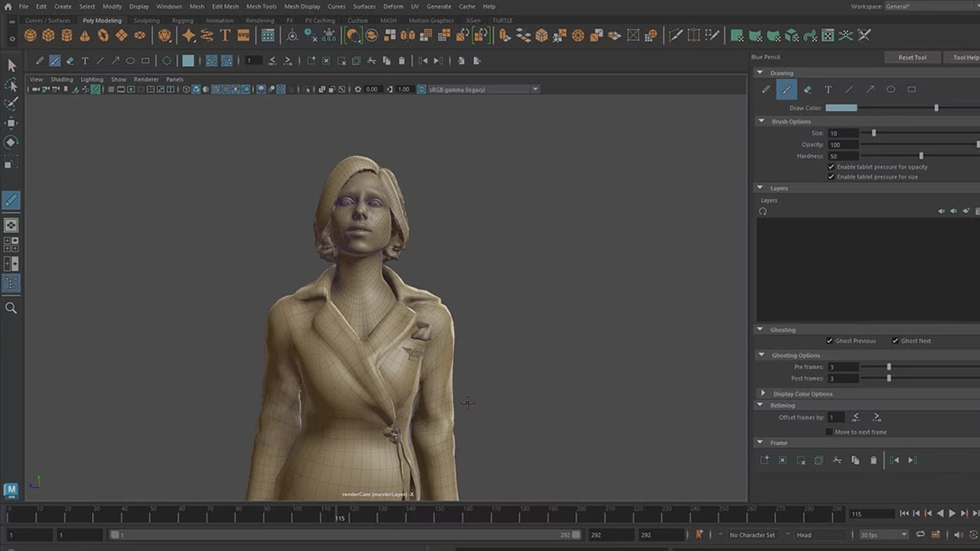
Task: Expand Display Color Options
Action: click(763, 393)
